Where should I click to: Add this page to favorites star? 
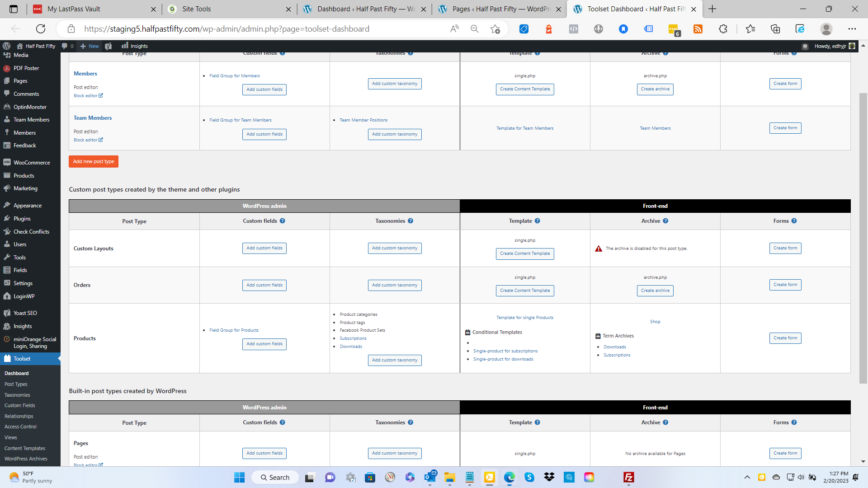coord(495,29)
